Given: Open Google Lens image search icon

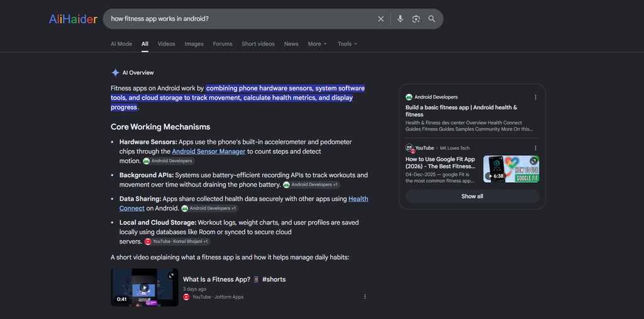Looking at the screenshot, I should [416, 19].
